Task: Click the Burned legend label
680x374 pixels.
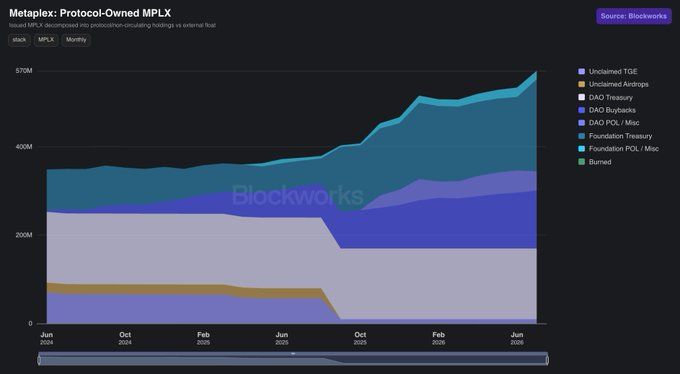Action: [x=600, y=162]
